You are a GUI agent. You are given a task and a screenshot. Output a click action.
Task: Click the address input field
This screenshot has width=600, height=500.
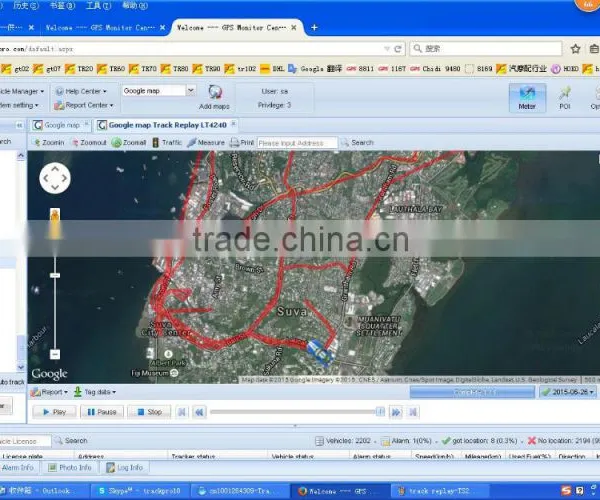click(297, 143)
